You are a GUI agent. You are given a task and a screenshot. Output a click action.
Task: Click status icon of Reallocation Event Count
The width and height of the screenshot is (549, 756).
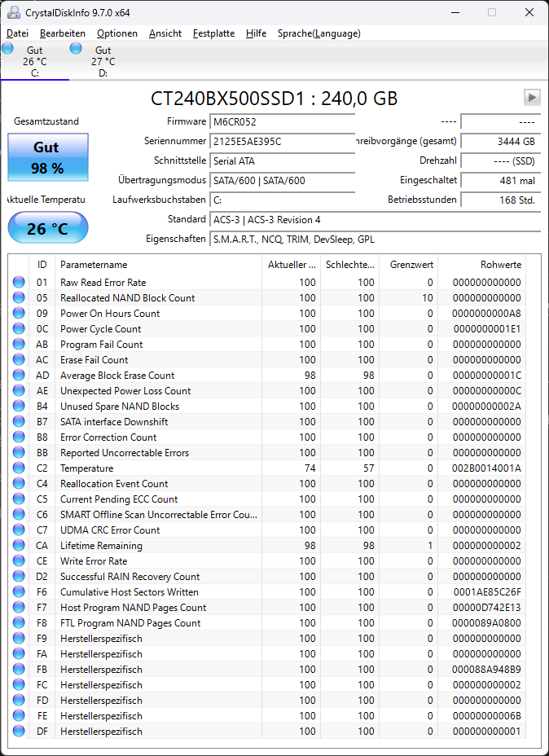click(19, 483)
